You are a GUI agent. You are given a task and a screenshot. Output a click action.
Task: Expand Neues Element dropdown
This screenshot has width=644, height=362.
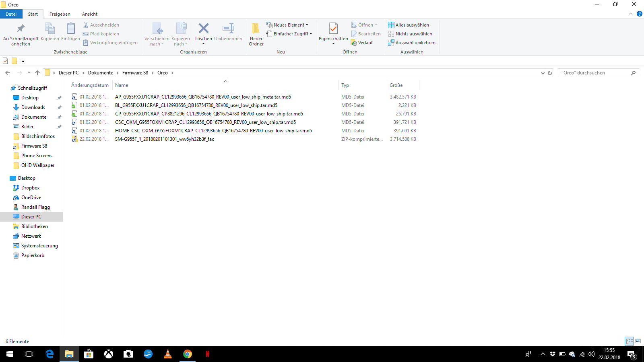307,25
